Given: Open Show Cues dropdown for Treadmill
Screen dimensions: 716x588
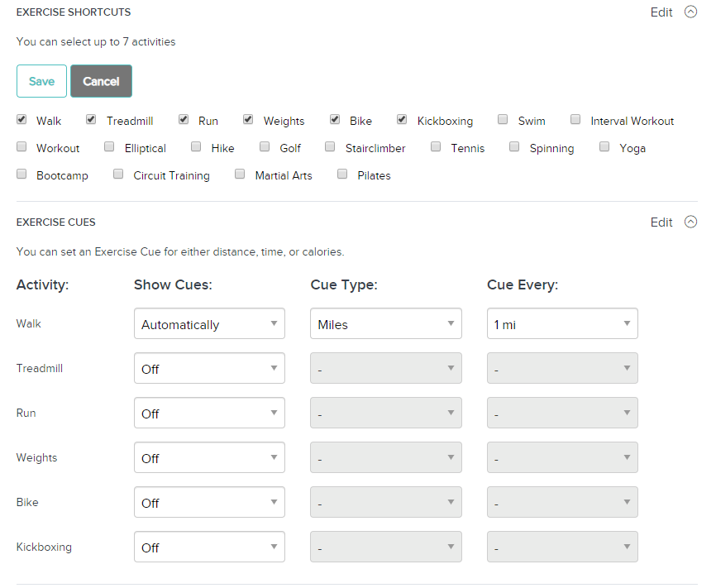Looking at the screenshot, I should [x=209, y=369].
